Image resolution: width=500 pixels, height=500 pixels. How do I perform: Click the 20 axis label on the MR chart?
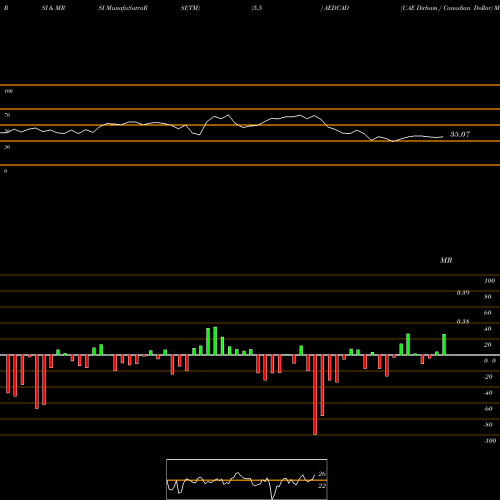pyautogui.click(x=488, y=345)
